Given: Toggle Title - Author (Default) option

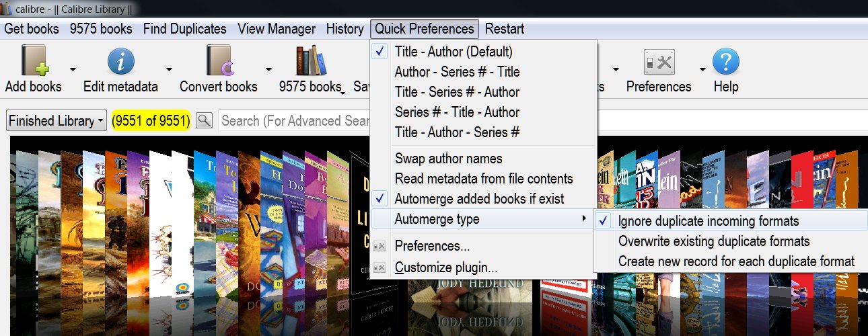Looking at the screenshot, I should (483, 51).
